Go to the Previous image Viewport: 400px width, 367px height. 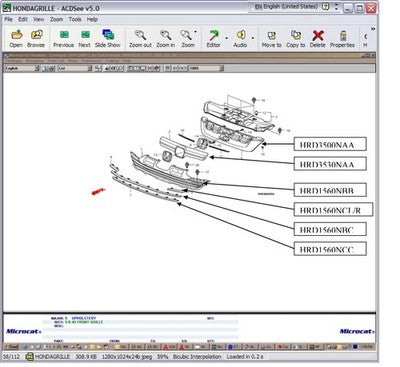pos(63,38)
